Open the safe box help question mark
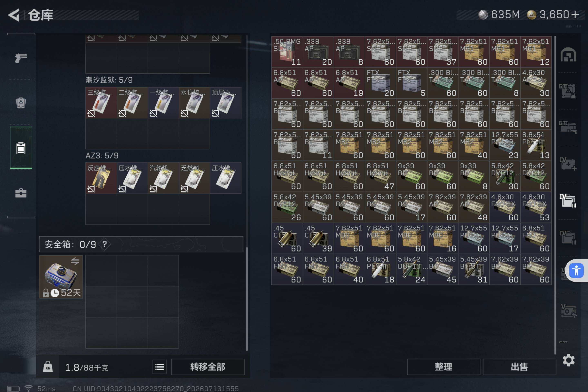Viewport: 588px width, 392px height. pos(105,244)
